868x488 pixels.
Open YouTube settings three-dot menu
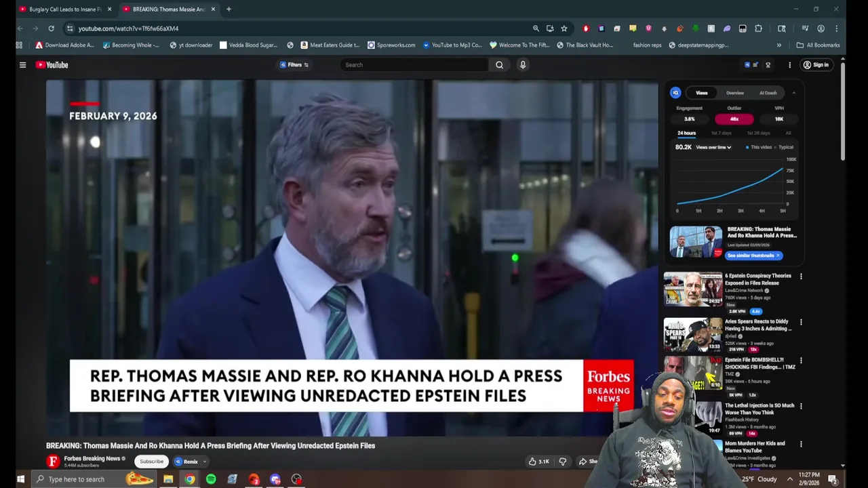tap(789, 65)
